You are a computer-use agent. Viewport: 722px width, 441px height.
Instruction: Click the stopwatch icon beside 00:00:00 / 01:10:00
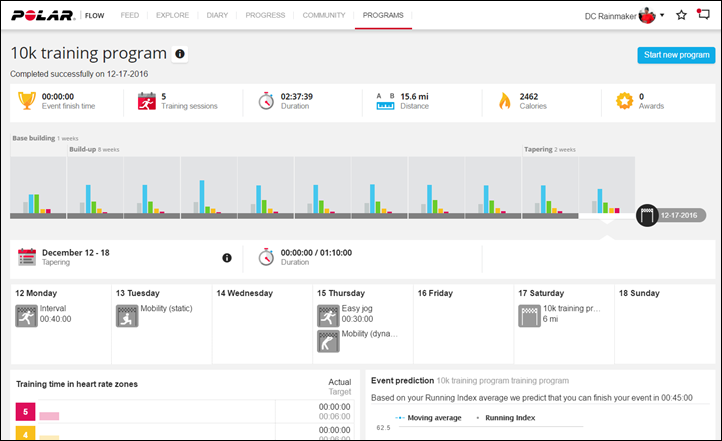pyautogui.click(x=266, y=257)
